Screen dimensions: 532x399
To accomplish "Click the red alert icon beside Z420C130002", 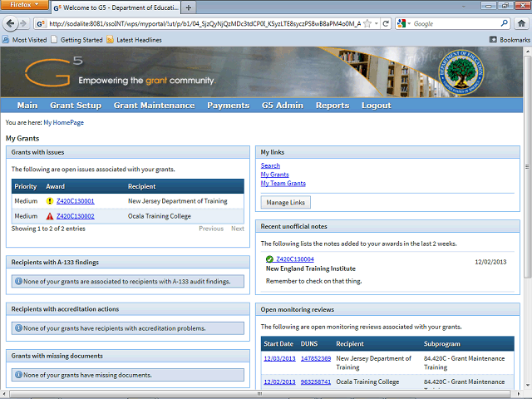I will (50, 216).
